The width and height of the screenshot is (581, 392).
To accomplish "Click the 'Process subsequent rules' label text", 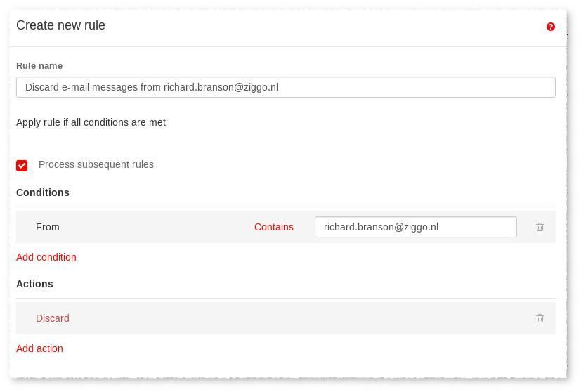I will pyautogui.click(x=96, y=164).
